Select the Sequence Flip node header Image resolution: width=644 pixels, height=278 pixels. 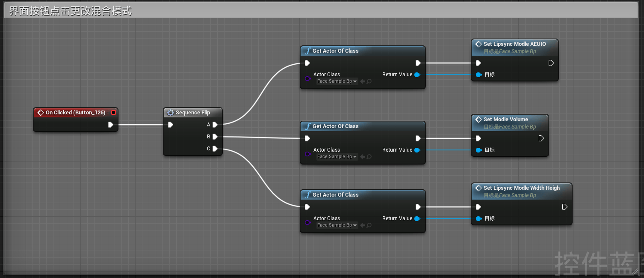pyautogui.click(x=193, y=113)
